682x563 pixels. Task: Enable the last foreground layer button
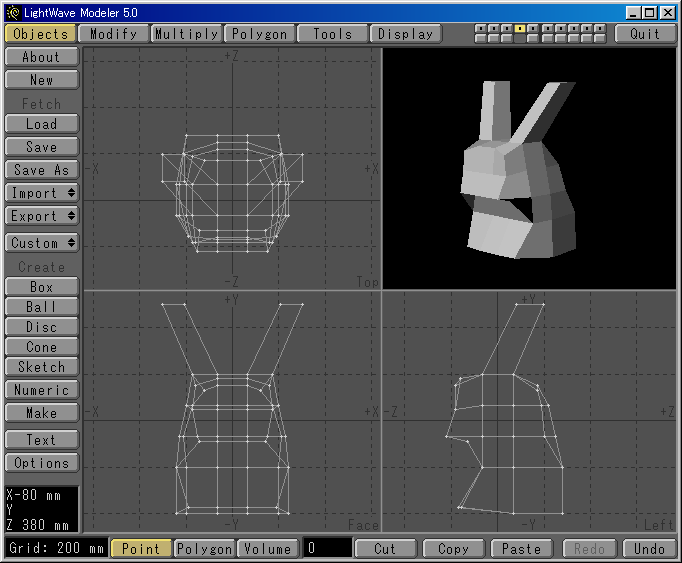tap(600, 29)
